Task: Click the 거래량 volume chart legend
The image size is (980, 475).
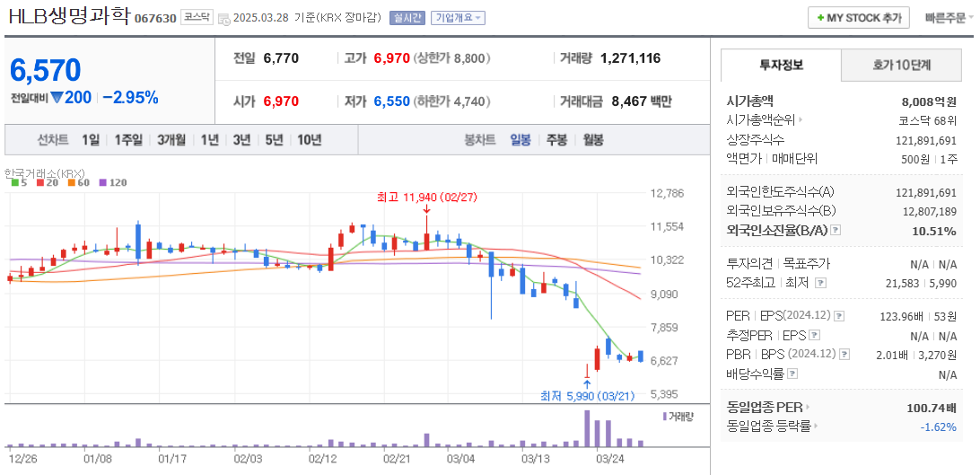Action: [x=678, y=417]
